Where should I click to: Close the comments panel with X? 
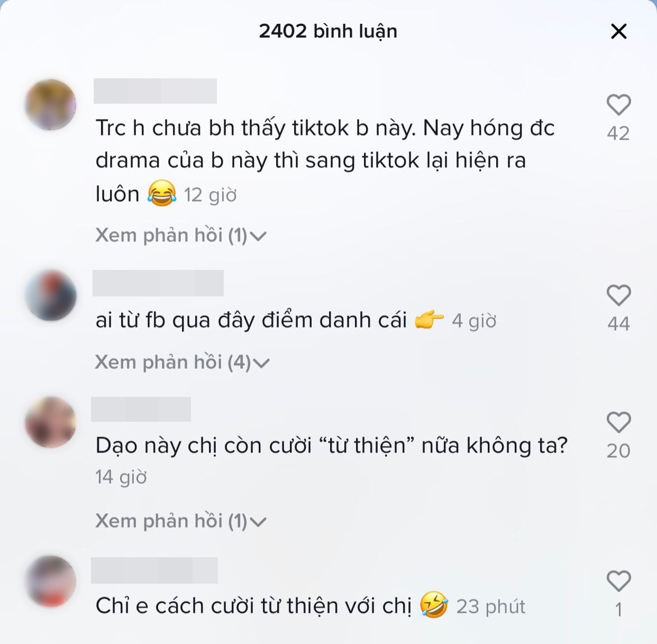point(618,31)
